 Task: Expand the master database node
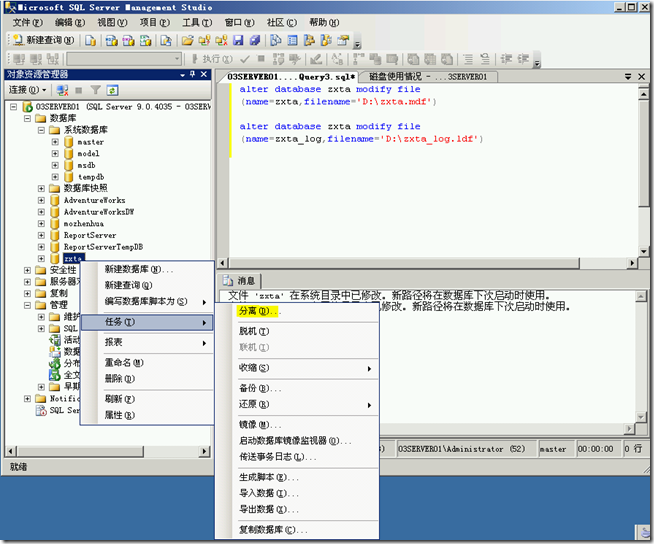(x=55, y=142)
